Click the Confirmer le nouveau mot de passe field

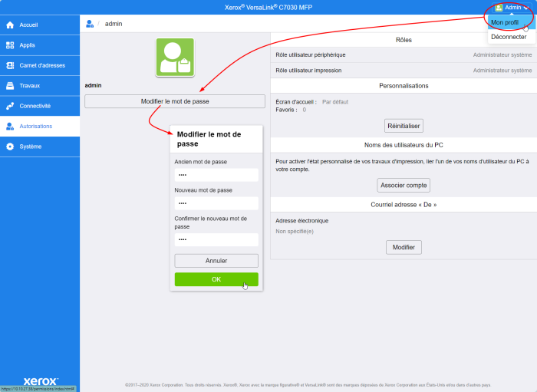(x=216, y=239)
